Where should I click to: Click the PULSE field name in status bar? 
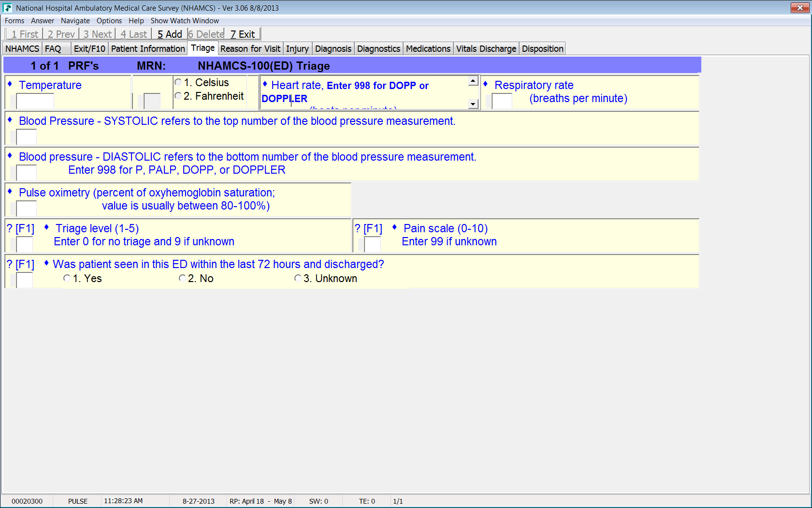tap(78, 501)
